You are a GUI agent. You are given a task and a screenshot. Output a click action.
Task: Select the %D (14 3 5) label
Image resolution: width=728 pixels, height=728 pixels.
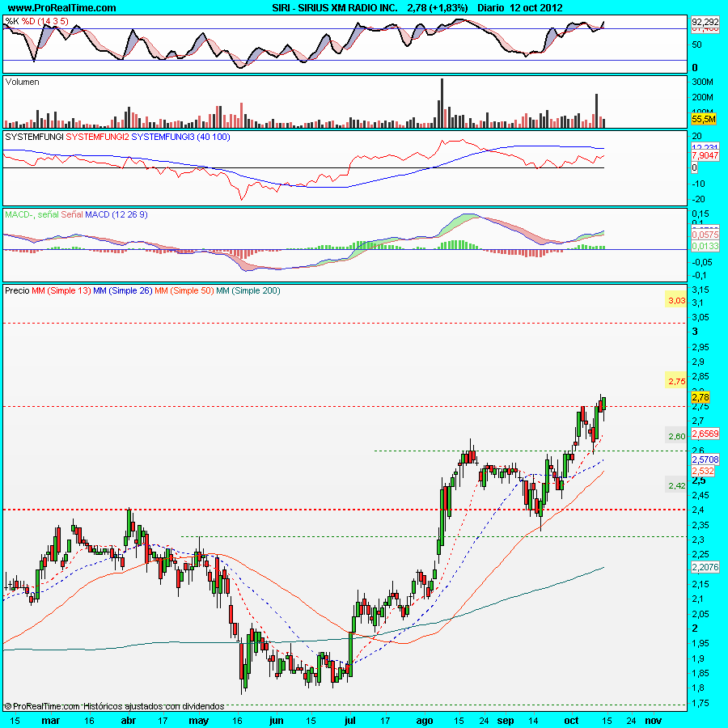[45, 21]
